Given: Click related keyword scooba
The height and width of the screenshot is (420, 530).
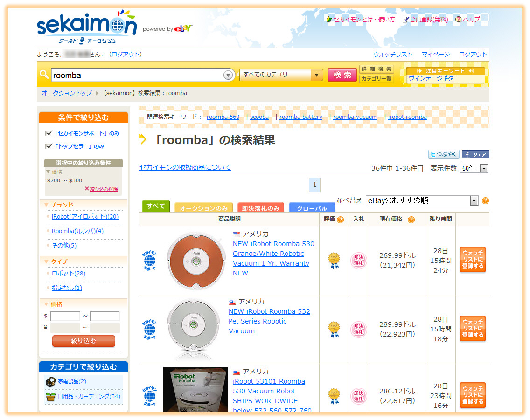Looking at the screenshot, I should point(259,117).
